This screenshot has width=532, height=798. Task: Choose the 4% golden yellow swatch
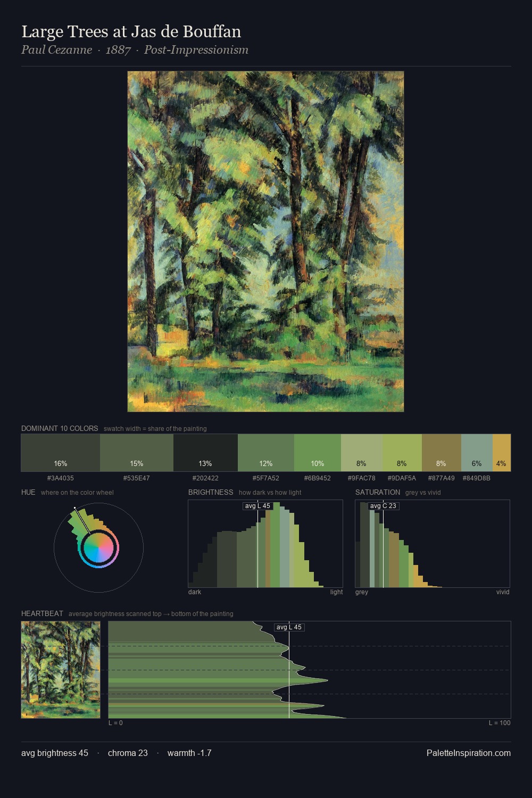502,453
